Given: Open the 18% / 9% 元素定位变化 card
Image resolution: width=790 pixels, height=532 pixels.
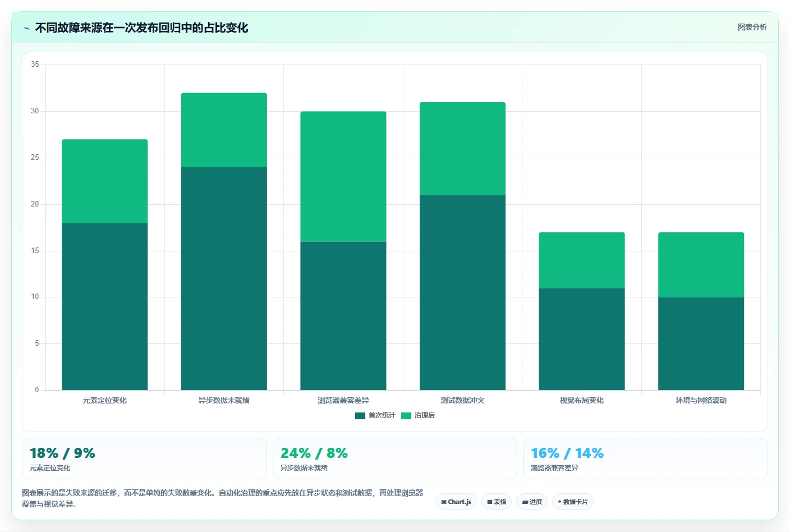Looking at the screenshot, I should [144, 458].
